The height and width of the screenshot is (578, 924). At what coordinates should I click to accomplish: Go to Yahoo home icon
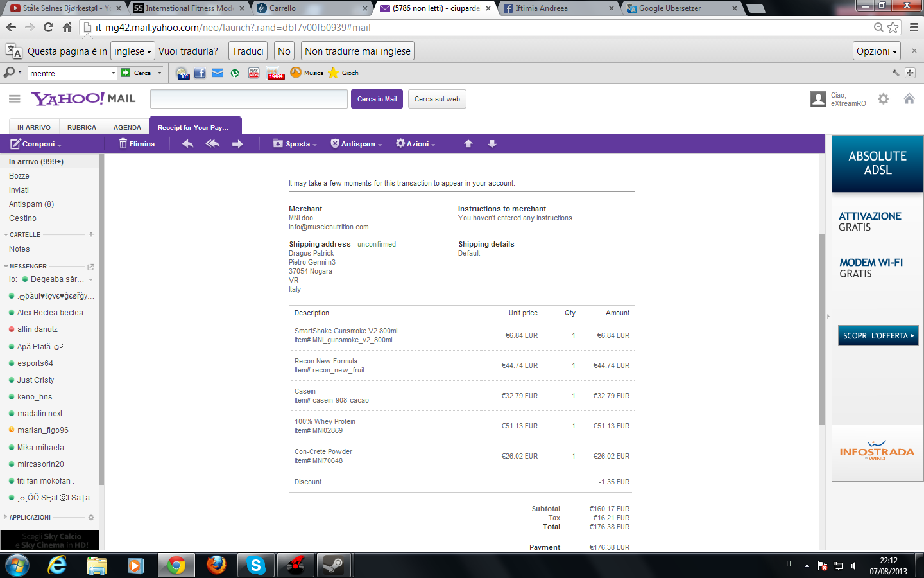click(x=909, y=99)
